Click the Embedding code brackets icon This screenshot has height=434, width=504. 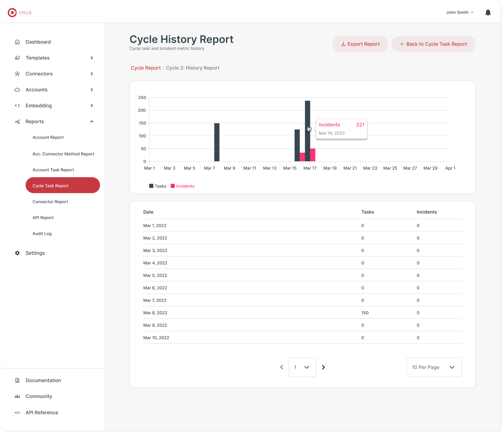[17, 105]
